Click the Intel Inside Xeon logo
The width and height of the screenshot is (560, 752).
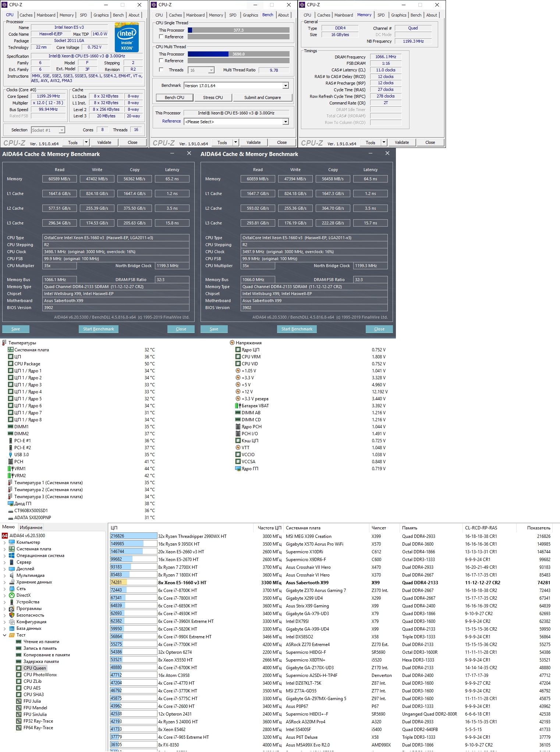click(127, 37)
